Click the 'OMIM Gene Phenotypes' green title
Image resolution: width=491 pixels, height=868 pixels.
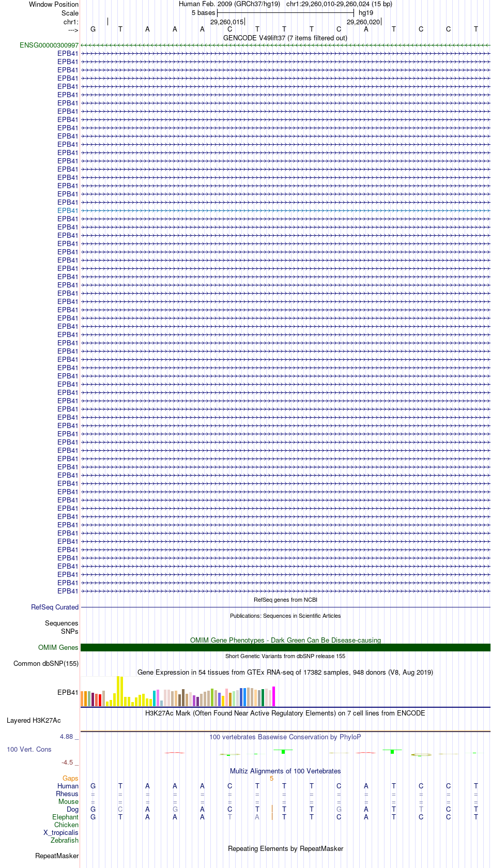pos(285,641)
